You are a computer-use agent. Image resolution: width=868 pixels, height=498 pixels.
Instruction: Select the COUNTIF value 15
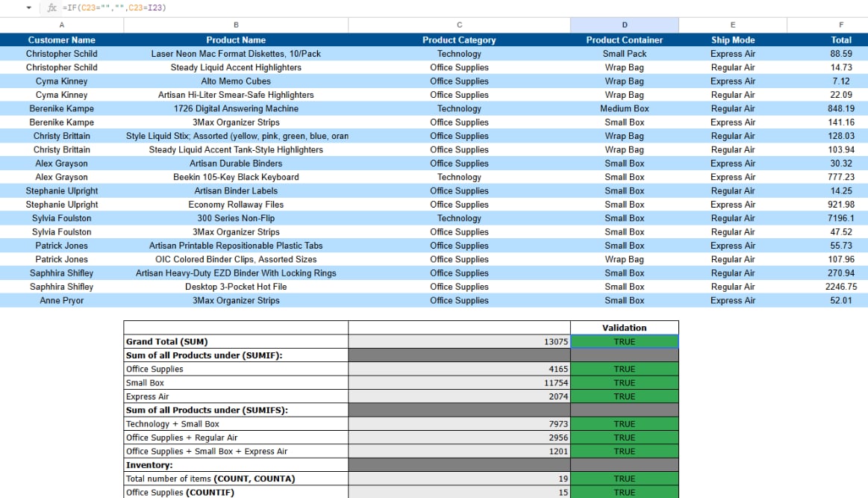[460, 492]
